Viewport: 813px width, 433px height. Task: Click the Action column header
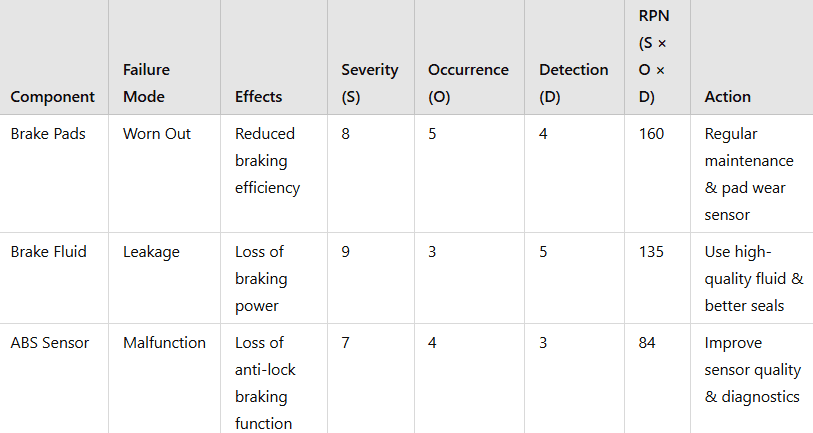(727, 97)
